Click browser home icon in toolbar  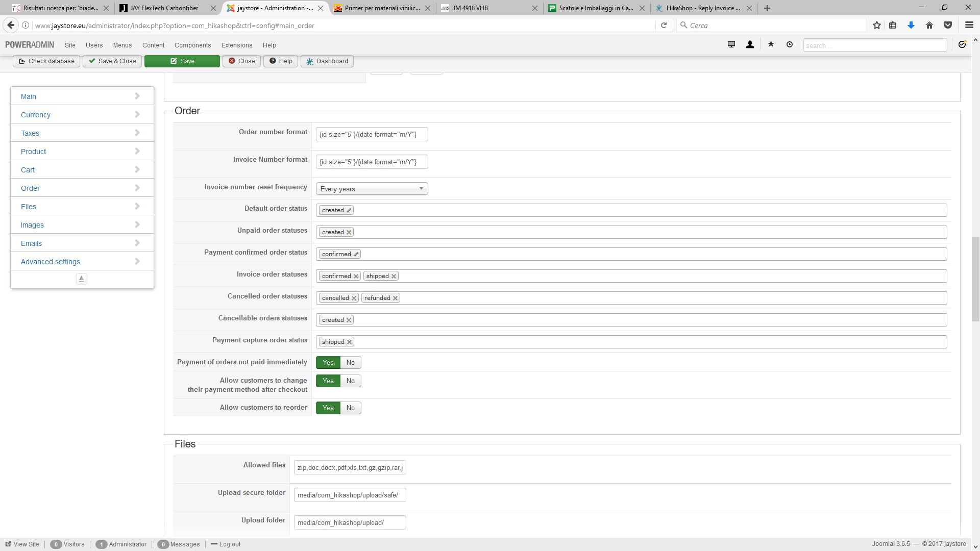tap(929, 25)
